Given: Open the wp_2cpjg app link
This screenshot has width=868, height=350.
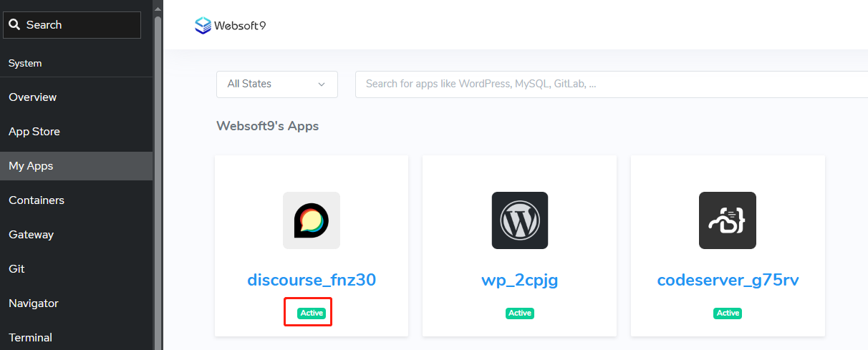Looking at the screenshot, I should 519,280.
